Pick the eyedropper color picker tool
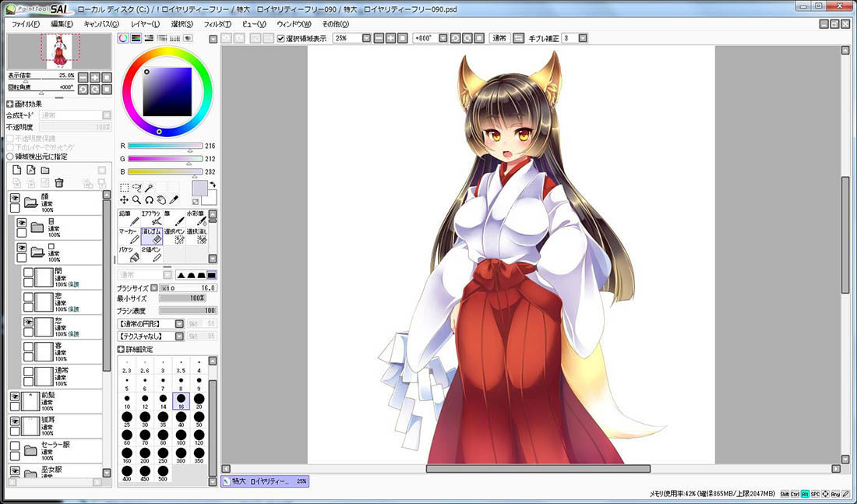This screenshot has width=857, height=504. (x=175, y=200)
